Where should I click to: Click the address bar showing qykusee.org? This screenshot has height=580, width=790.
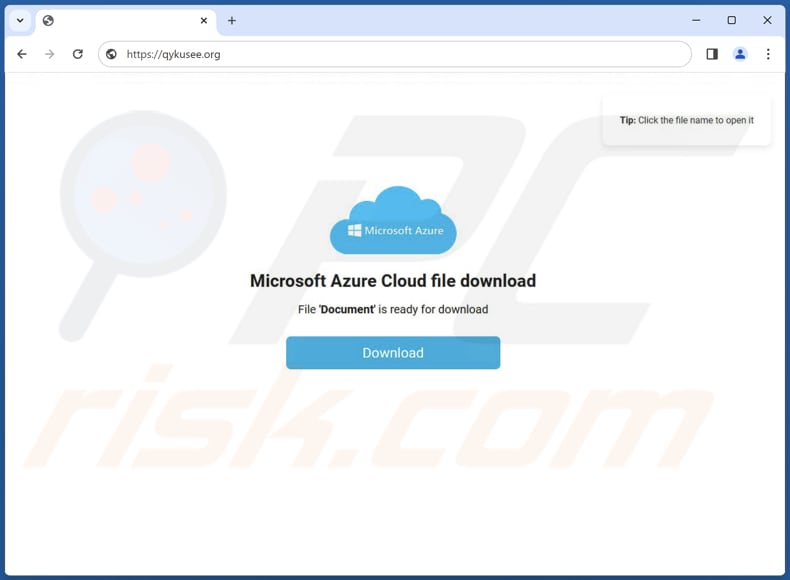click(394, 54)
